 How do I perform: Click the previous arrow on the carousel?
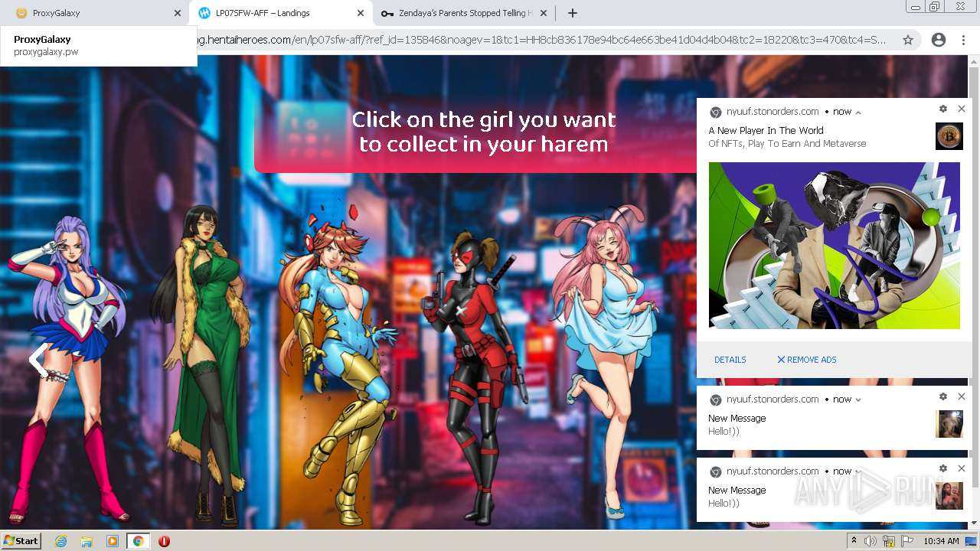coord(38,360)
